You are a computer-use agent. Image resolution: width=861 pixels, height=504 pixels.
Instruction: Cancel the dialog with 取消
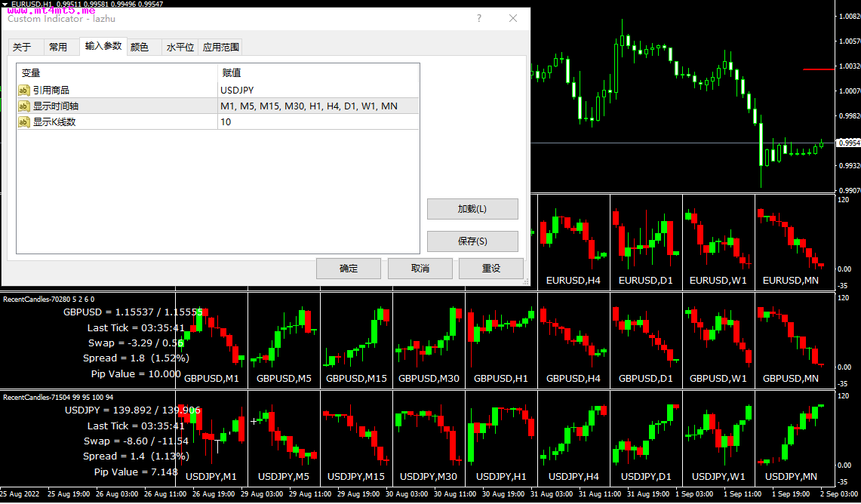point(420,269)
